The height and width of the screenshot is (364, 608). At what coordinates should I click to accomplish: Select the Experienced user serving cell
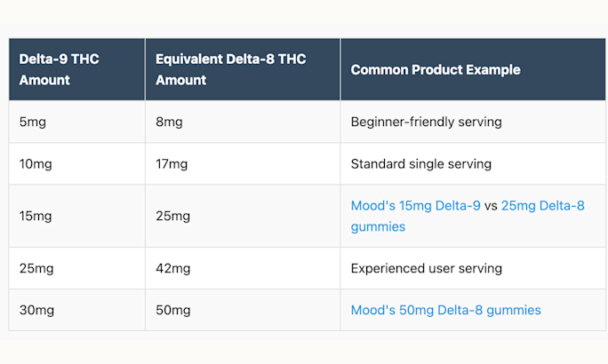coord(426,268)
